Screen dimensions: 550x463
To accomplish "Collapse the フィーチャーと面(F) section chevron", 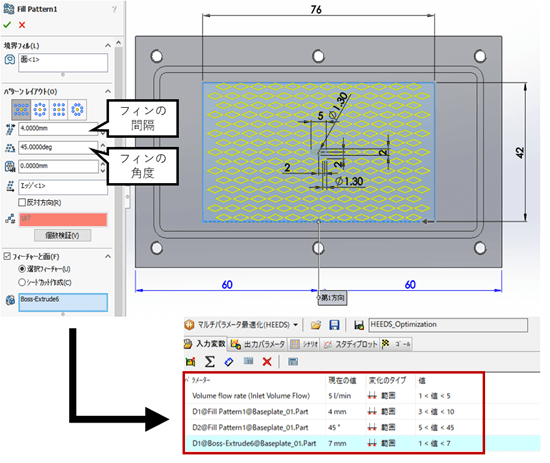I will click(x=108, y=256).
